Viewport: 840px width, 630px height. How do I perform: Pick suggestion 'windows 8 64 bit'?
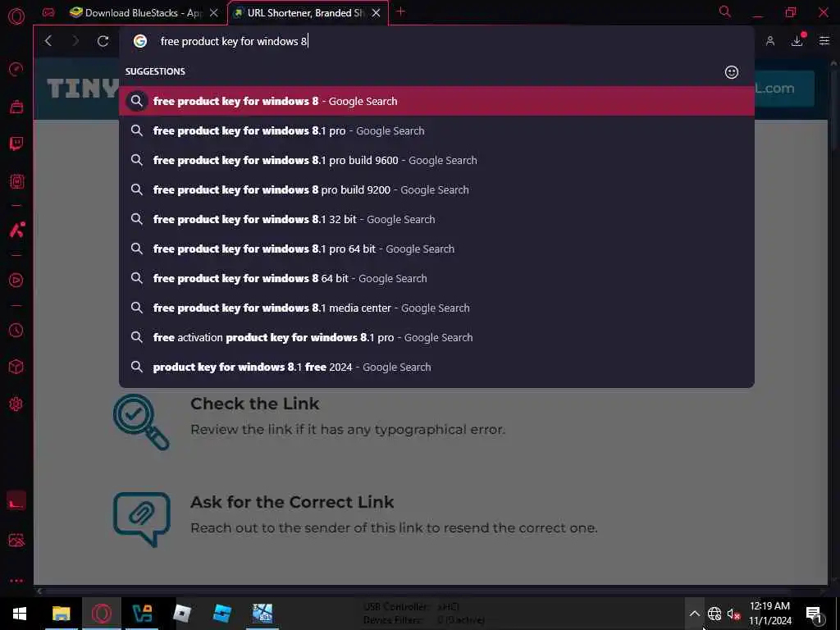(x=436, y=279)
